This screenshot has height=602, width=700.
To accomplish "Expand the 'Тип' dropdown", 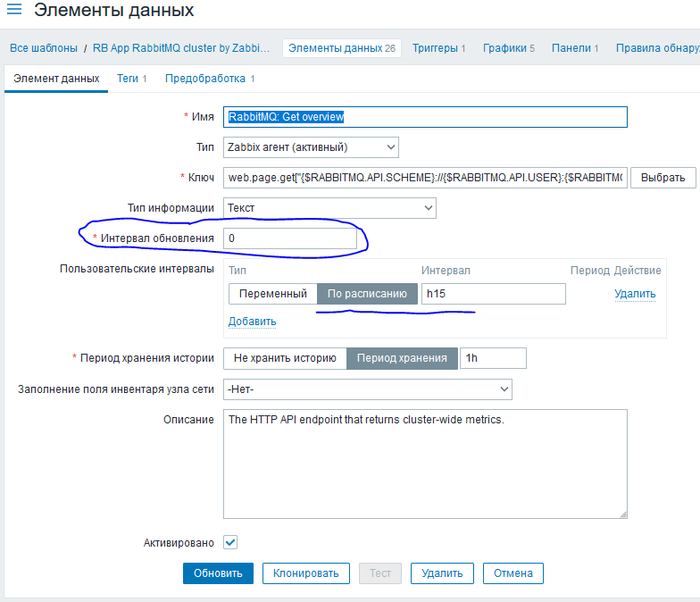I will click(x=311, y=147).
